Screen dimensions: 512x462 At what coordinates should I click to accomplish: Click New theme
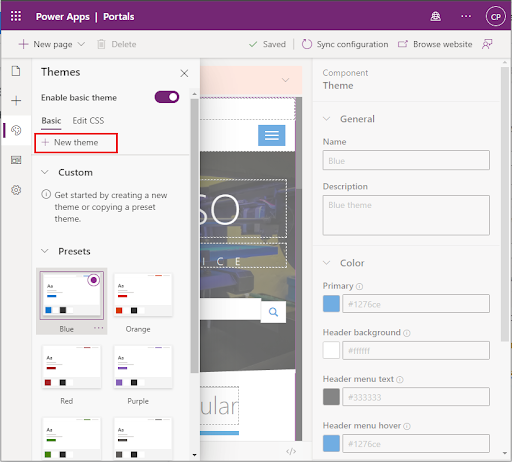click(76, 143)
